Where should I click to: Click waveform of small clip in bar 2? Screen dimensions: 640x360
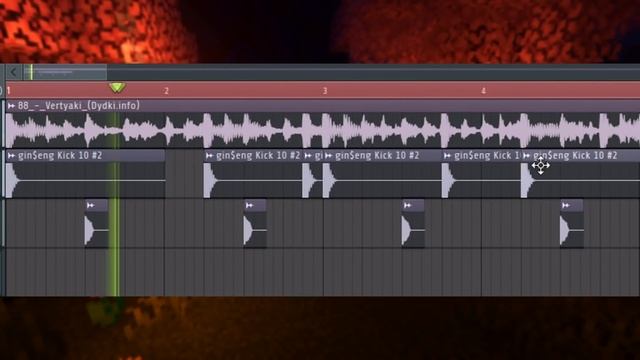tap(255, 230)
